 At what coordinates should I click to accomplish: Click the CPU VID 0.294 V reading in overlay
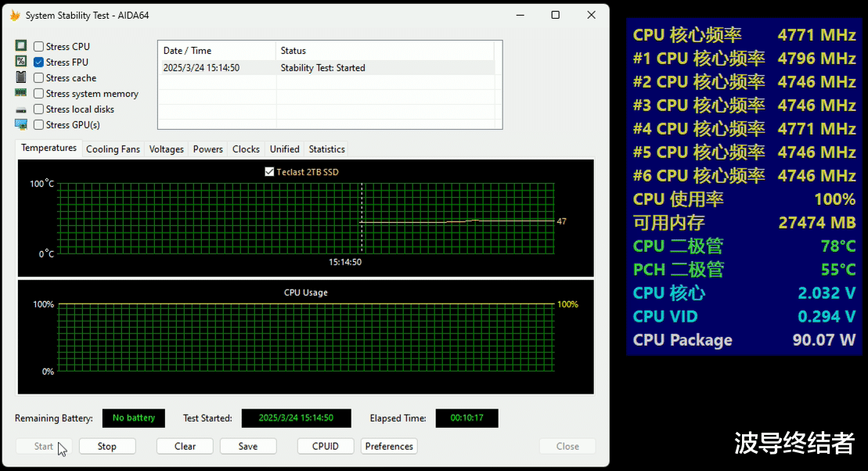[x=827, y=316]
